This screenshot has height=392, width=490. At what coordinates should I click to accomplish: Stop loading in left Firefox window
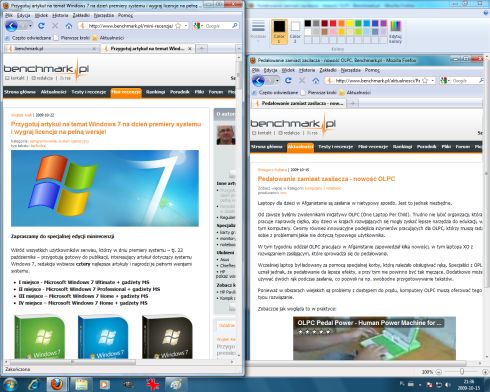click(55, 26)
